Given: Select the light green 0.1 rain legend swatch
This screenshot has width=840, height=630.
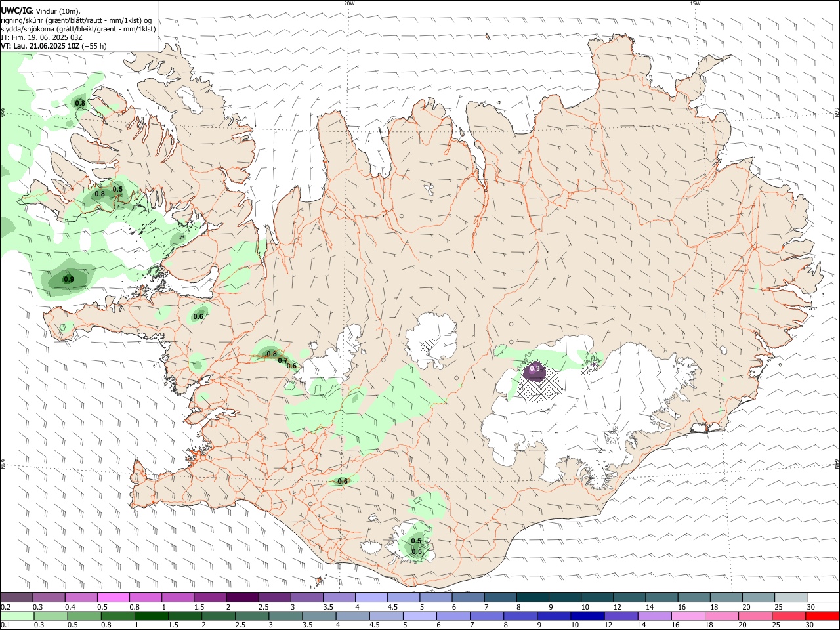Looking at the screenshot, I should pyautogui.click(x=17, y=616).
